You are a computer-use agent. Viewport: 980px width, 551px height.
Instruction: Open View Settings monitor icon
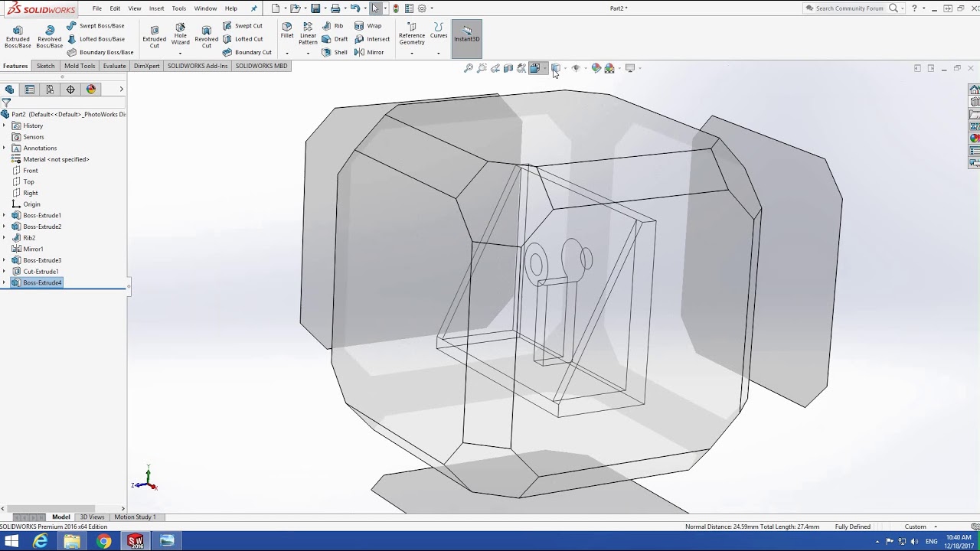[630, 68]
